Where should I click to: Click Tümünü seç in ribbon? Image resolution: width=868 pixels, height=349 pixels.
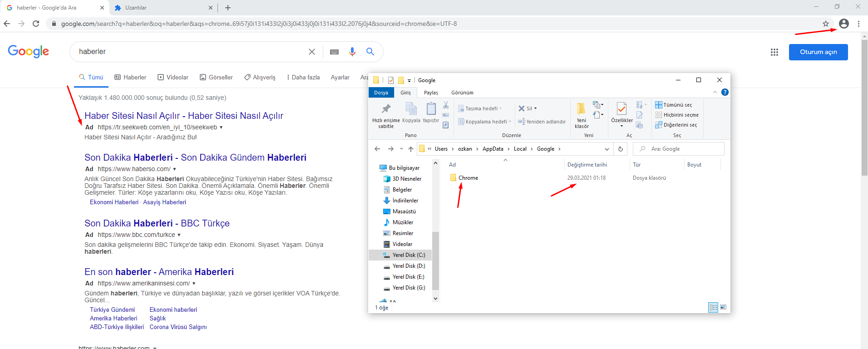point(673,105)
